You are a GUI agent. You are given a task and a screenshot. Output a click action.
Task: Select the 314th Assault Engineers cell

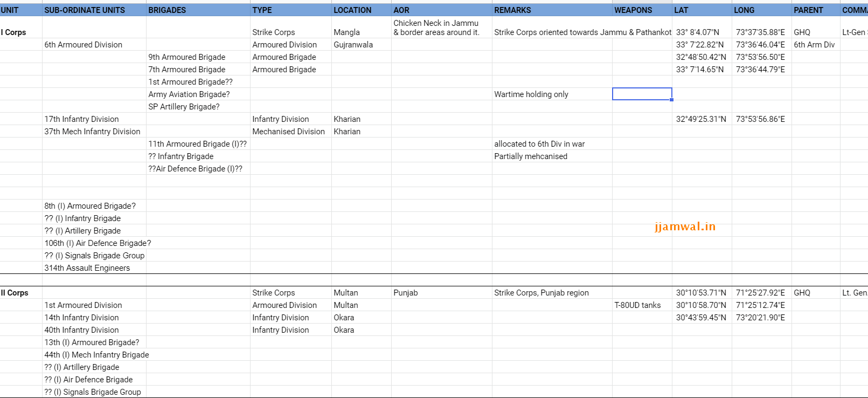click(x=94, y=268)
